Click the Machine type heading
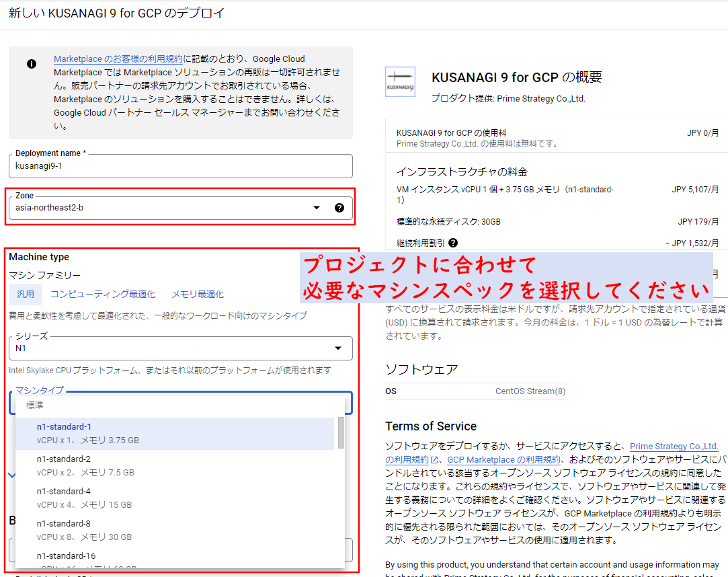Image resolution: width=728 pixels, height=577 pixels. 39,257
